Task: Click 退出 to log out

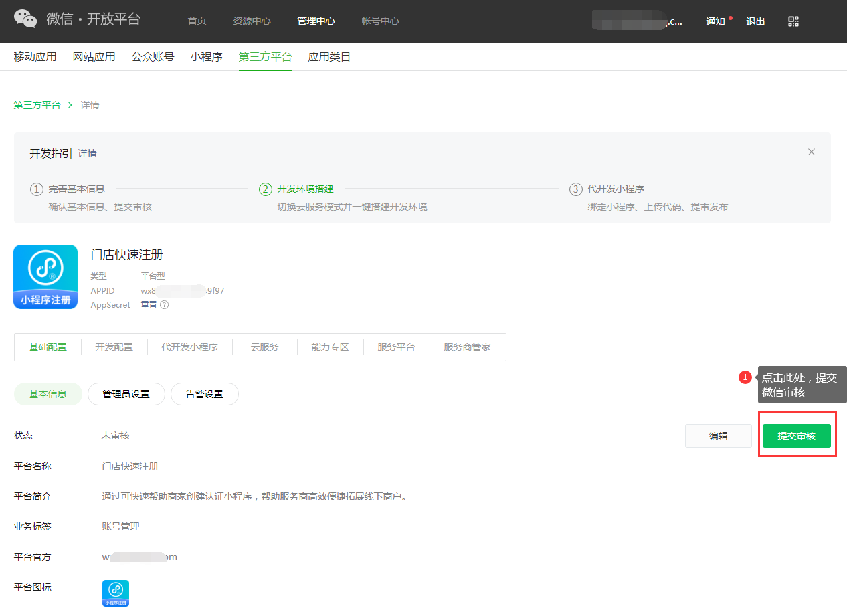Action: (x=755, y=21)
